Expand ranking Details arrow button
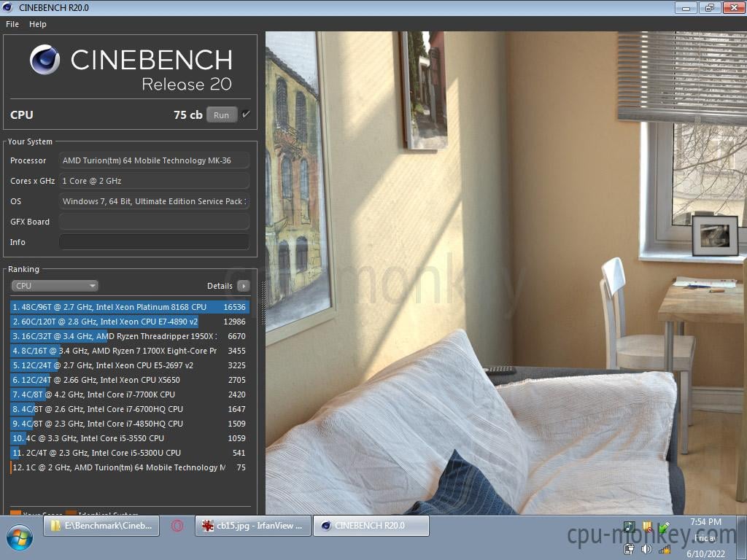Screen dimensions: 747x560 pyautogui.click(x=244, y=286)
